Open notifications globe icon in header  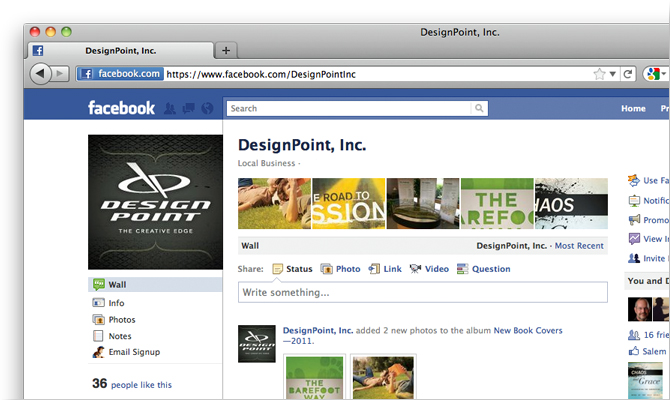[x=207, y=108]
